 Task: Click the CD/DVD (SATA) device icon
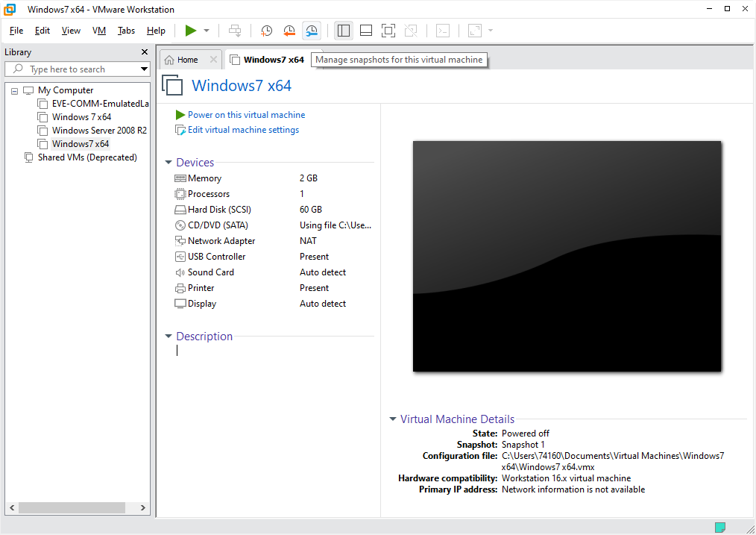[x=180, y=225]
